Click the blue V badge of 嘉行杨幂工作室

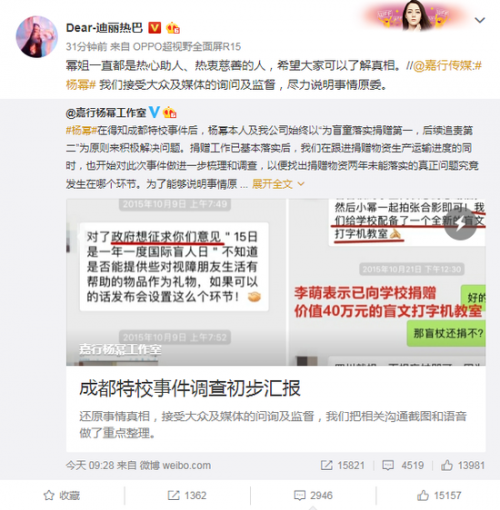point(154,112)
